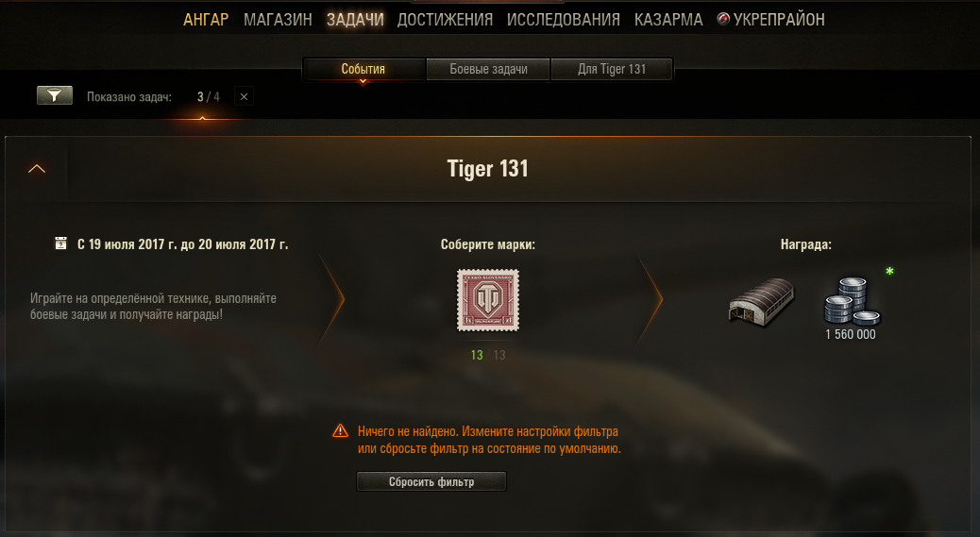Open the Казарма menu item

[x=668, y=20]
